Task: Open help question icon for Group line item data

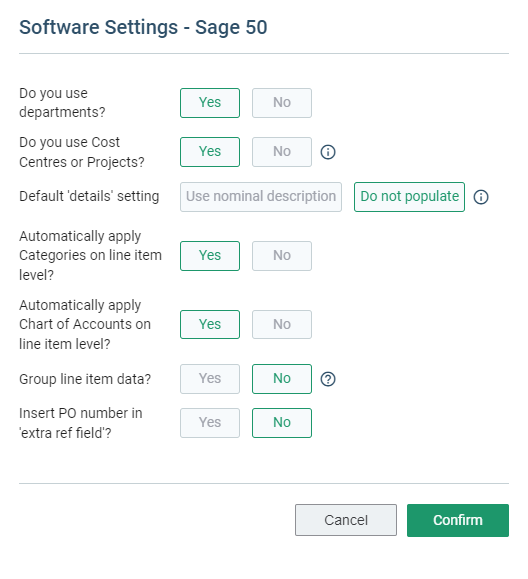Action: click(x=328, y=379)
